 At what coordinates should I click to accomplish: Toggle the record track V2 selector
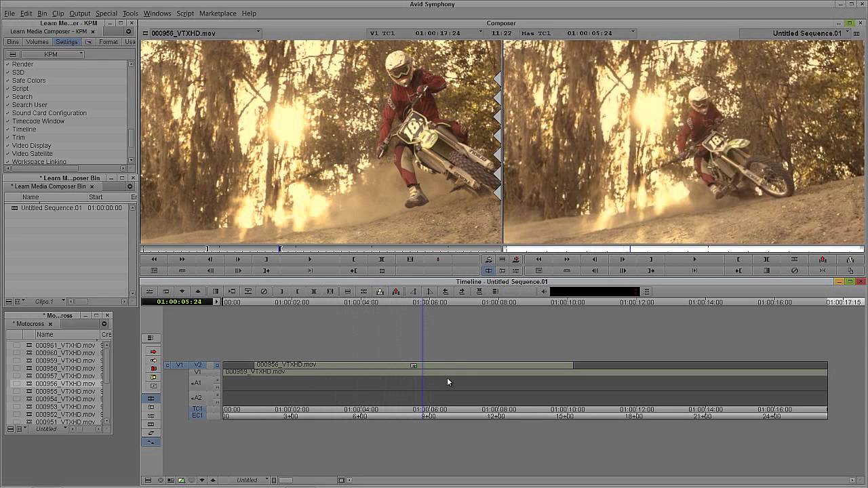coord(198,365)
